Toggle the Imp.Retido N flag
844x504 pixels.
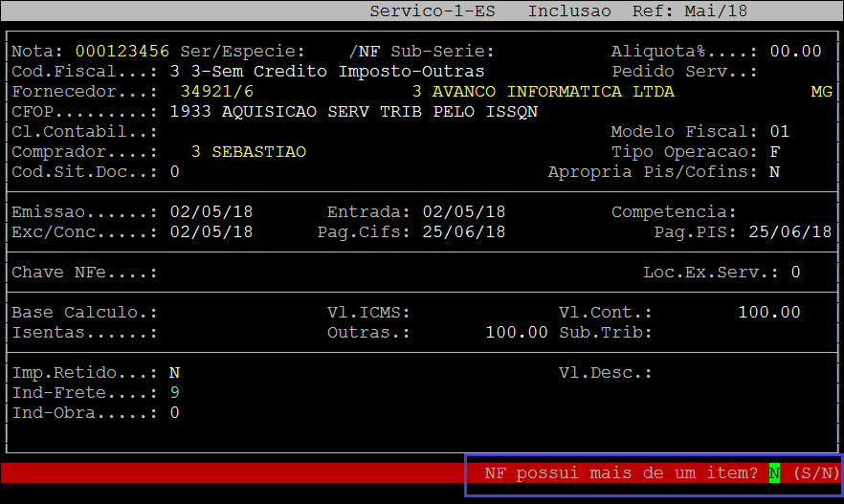[x=174, y=372]
